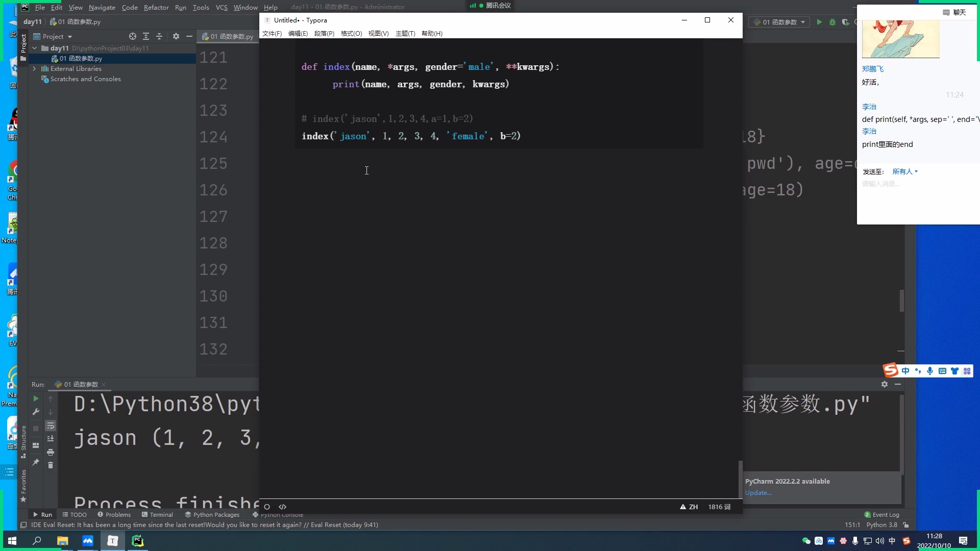Screen dimensions: 980x551
Task: Switch input language via 中 tray indicator
Action: tap(892, 541)
